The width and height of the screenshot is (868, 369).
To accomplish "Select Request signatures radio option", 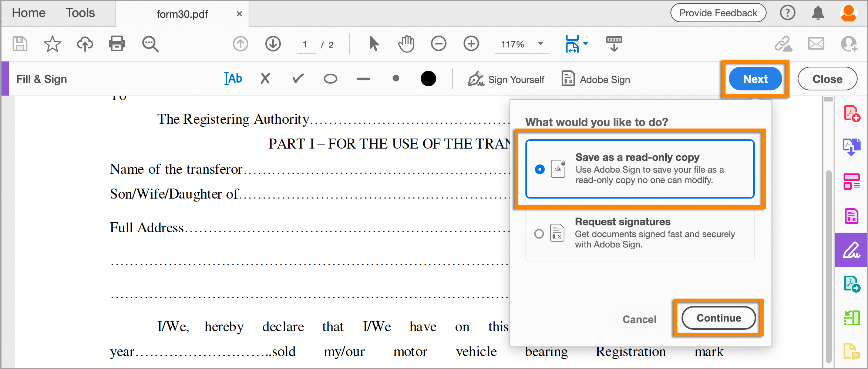I will (x=539, y=234).
